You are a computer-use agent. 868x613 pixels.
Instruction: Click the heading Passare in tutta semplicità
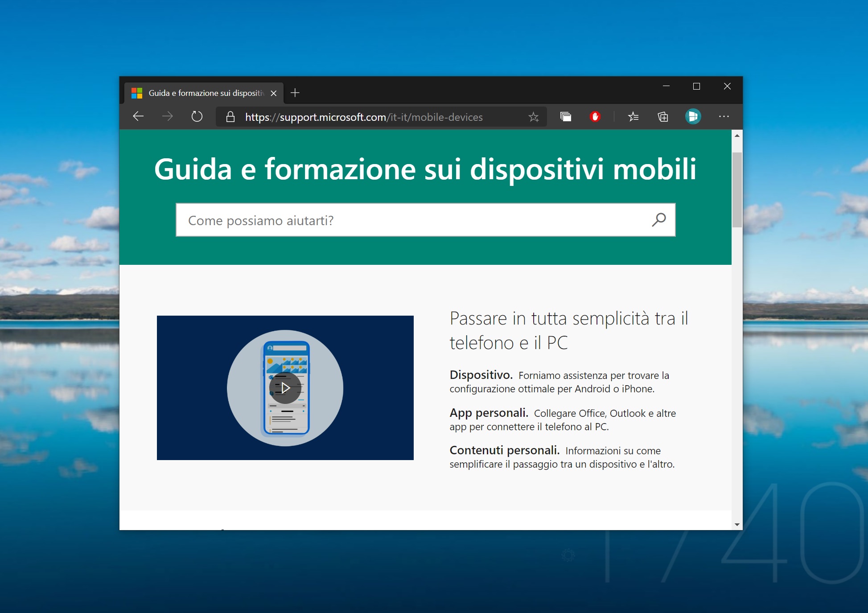pos(569,330)
